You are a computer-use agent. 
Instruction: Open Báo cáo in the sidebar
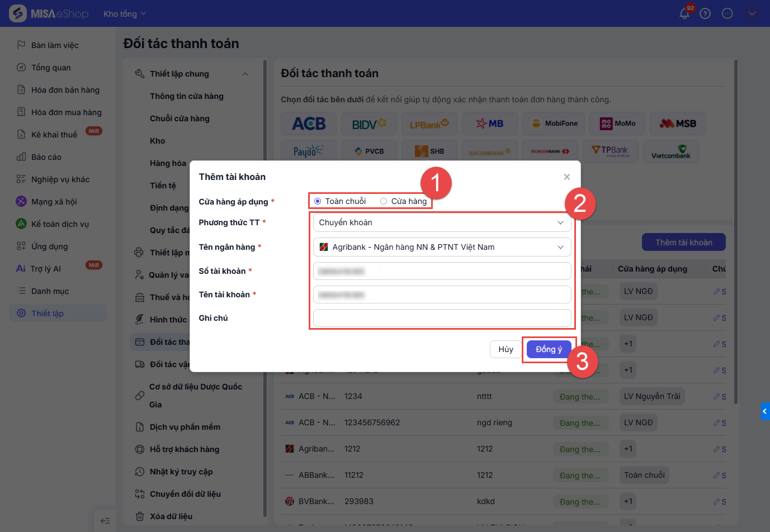click(x=46, y=157)
